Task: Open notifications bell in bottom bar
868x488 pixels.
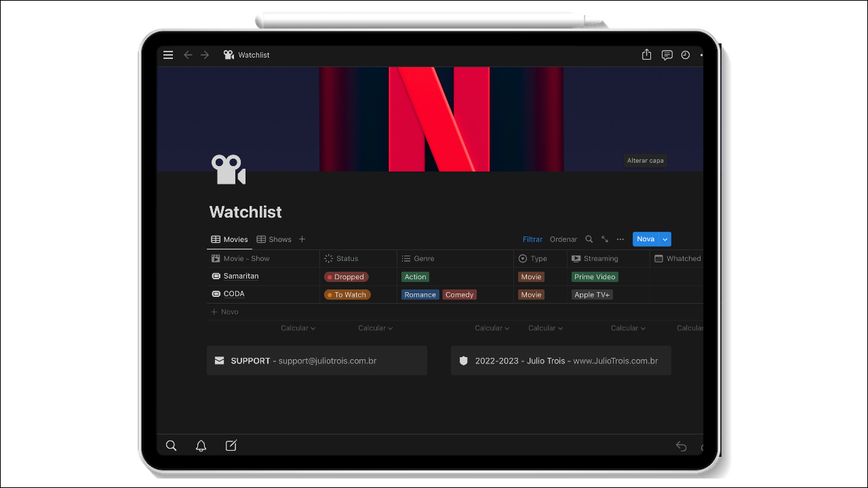Action: (201, 445)
